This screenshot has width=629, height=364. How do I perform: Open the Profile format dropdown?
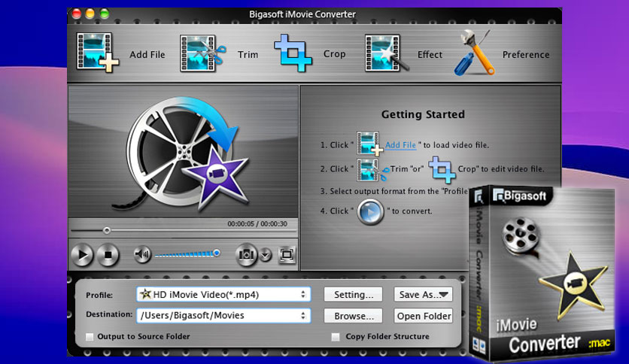tap(223, 295)
